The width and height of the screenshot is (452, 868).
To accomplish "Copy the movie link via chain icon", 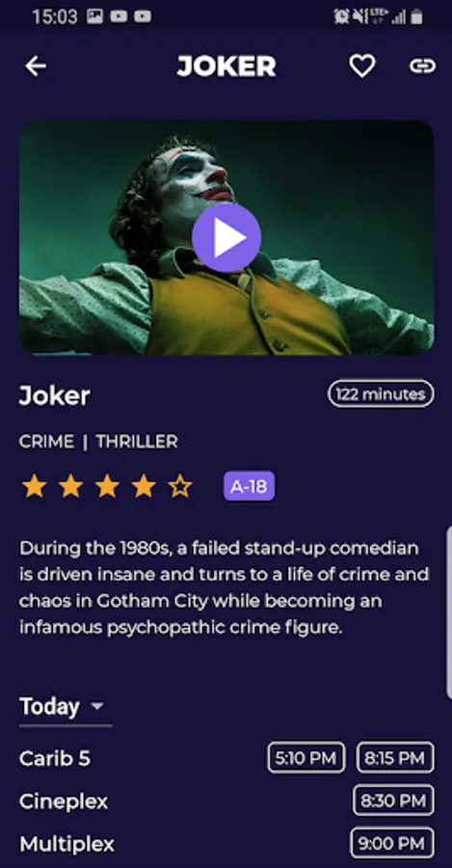I will (422, 67).
